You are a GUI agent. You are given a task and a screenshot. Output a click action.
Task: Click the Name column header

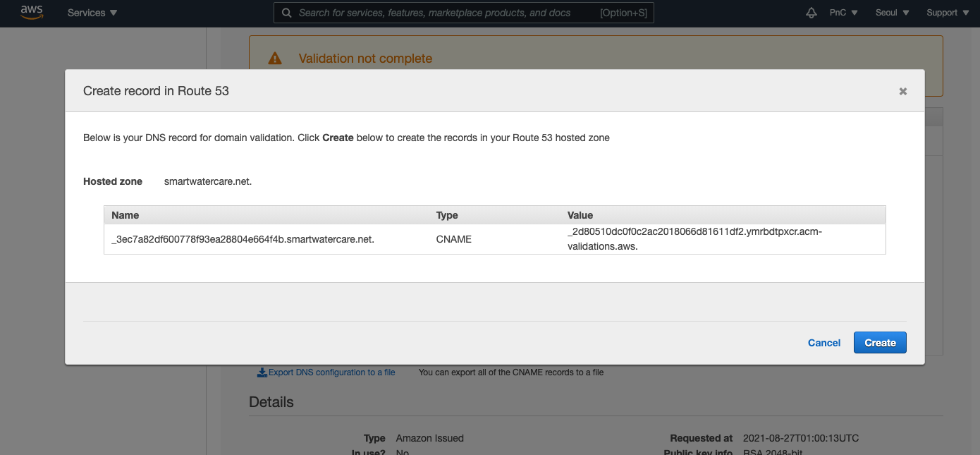(125, 215)
